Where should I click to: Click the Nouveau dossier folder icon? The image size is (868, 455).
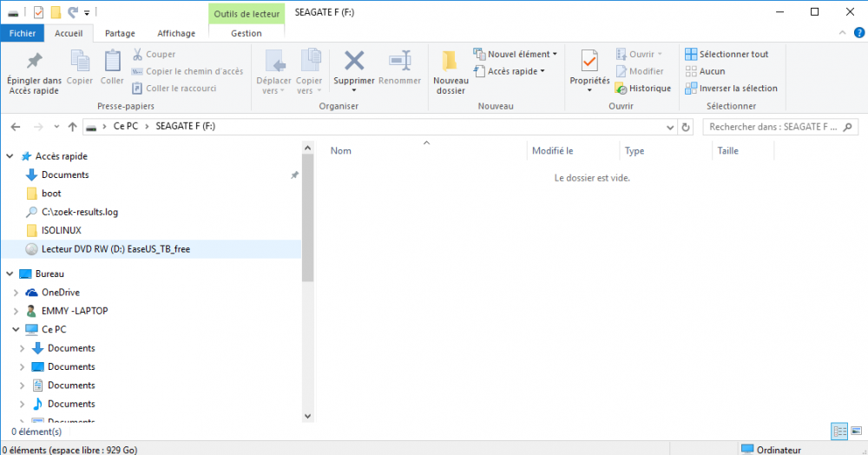click(x=450, y=61)
